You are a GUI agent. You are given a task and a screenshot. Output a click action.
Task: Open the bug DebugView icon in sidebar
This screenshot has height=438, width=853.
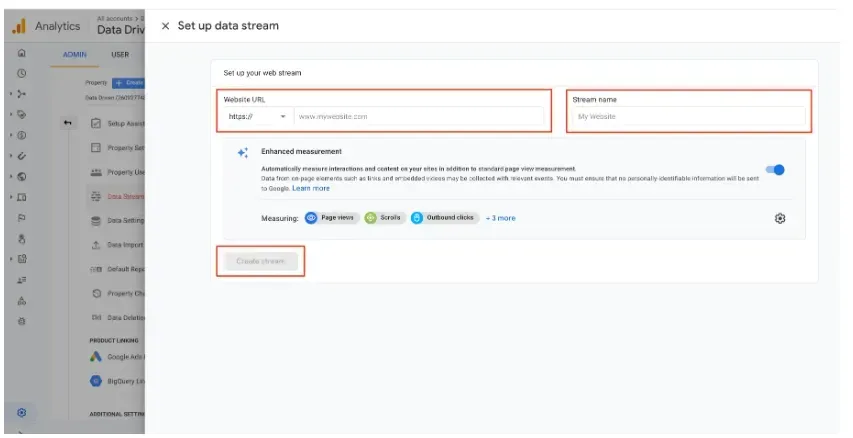pos(22,322)
